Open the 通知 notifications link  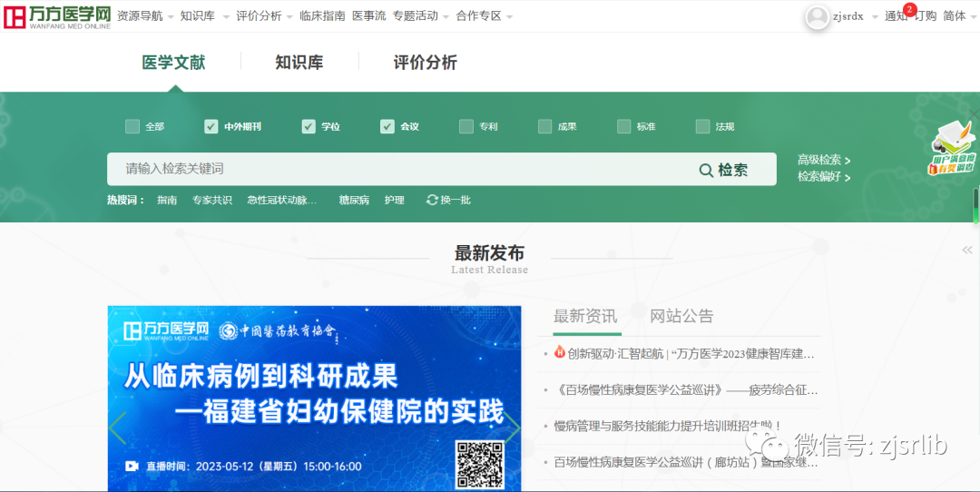click(895, 16)
